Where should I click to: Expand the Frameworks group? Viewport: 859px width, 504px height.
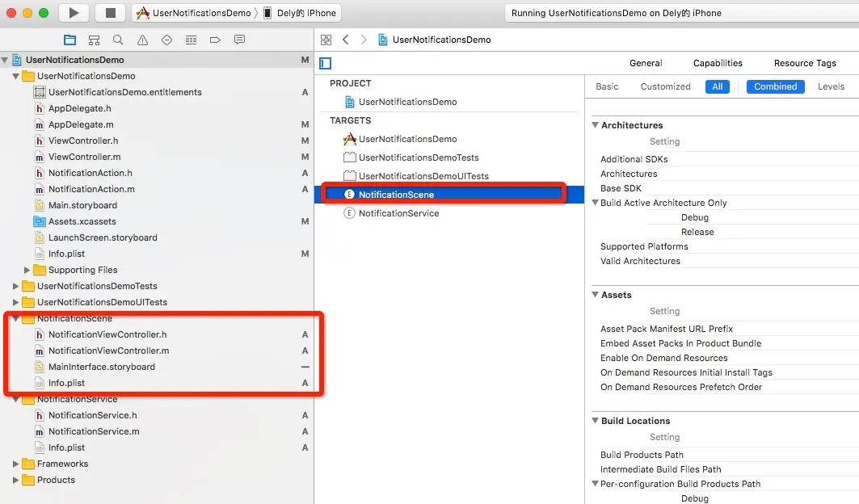coord(16,464)
